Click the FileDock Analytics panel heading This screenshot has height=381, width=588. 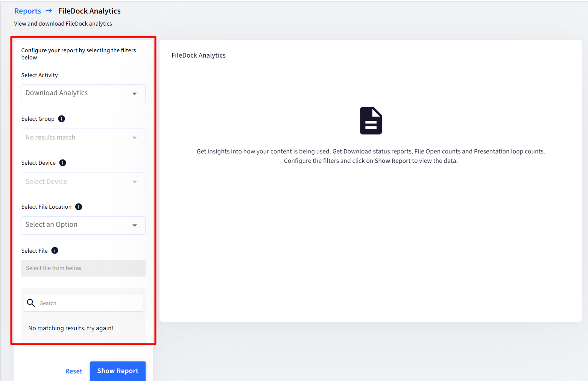tap(199, 55)
